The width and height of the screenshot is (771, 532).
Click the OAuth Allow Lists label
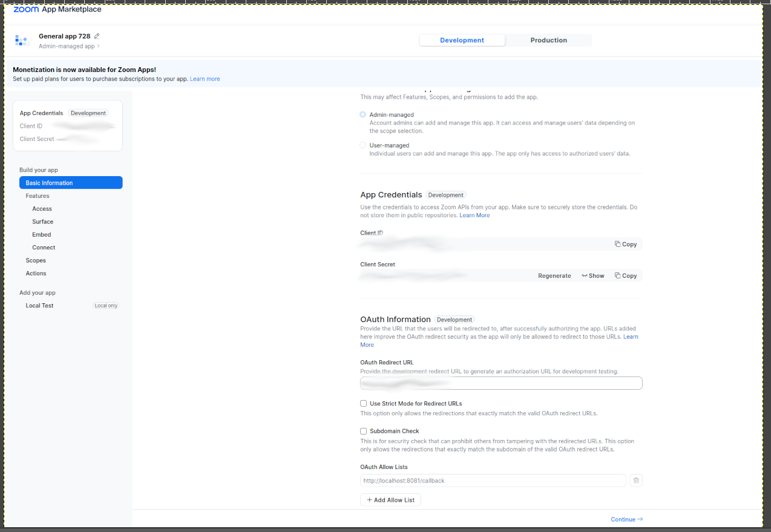tap(384, 467)
